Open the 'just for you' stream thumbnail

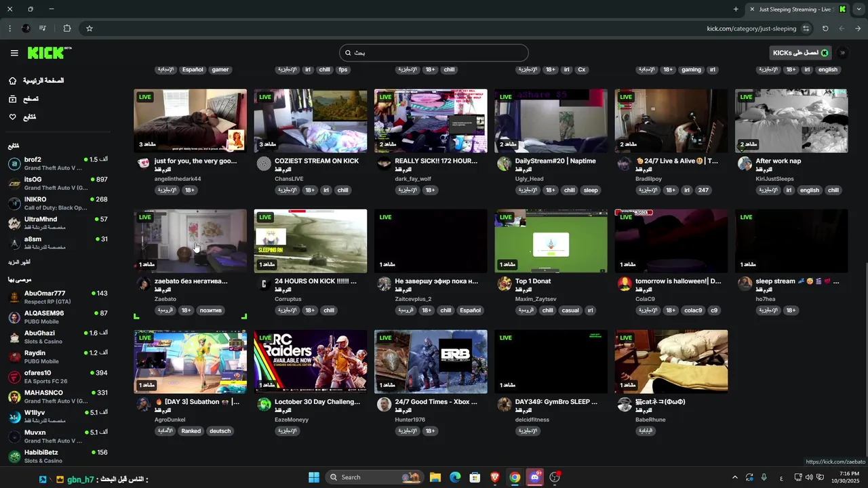(x=190, y=121)
